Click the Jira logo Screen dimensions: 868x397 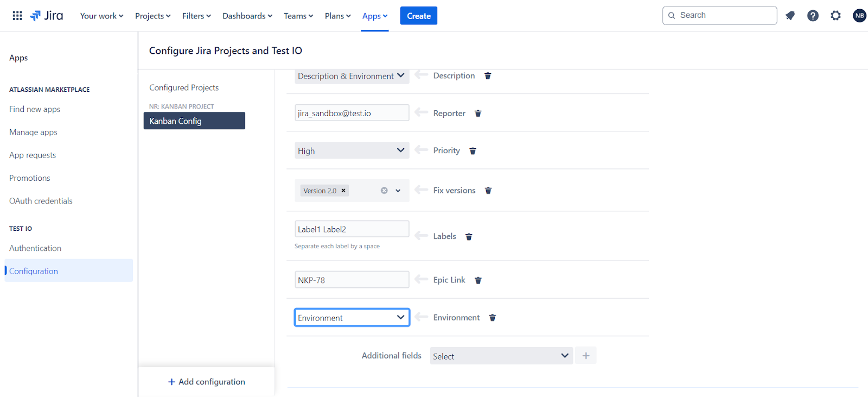click(47, 16)
